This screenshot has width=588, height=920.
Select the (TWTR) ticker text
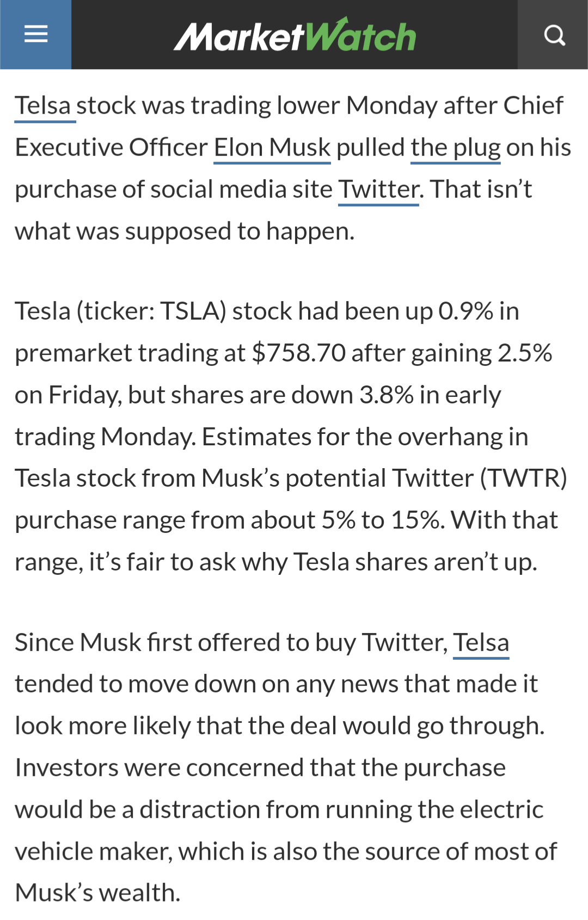point(523,479)
